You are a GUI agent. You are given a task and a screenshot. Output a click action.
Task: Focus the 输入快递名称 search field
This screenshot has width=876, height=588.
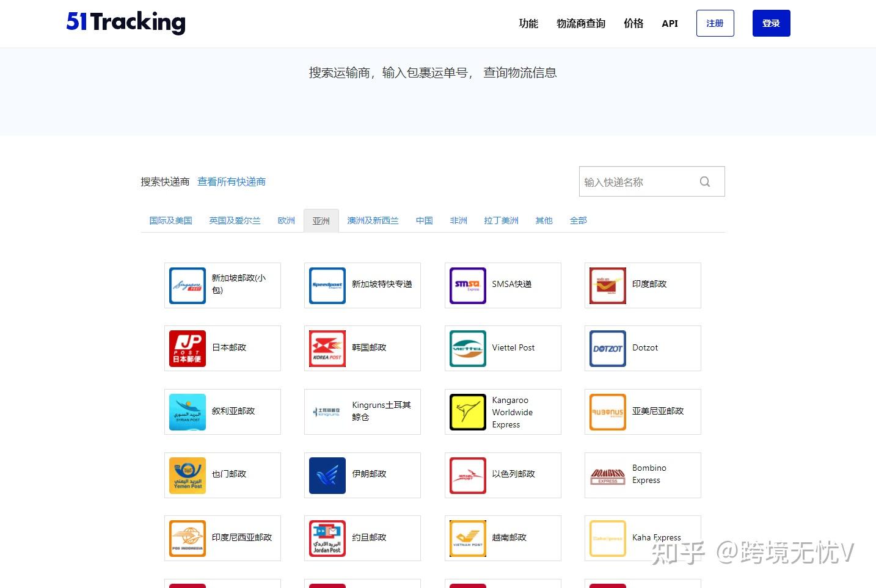(652, 181)
